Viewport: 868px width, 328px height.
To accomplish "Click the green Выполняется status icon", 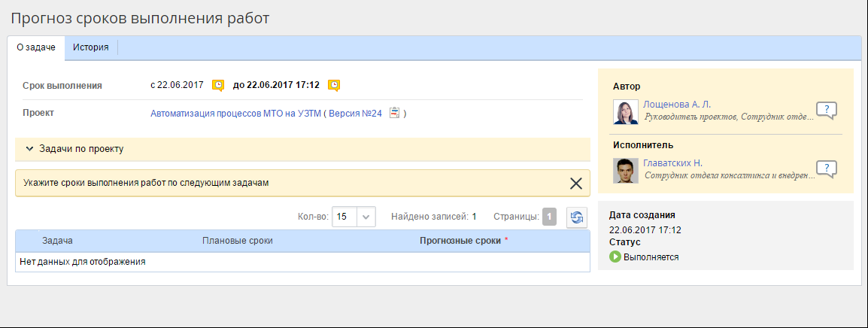I will point(615,257).
